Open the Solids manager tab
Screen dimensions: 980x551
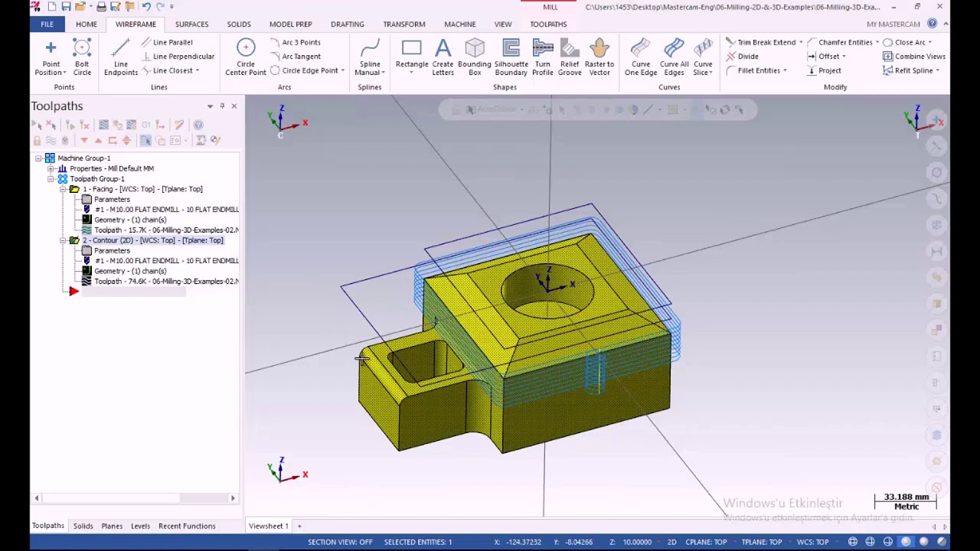point(83,526)
